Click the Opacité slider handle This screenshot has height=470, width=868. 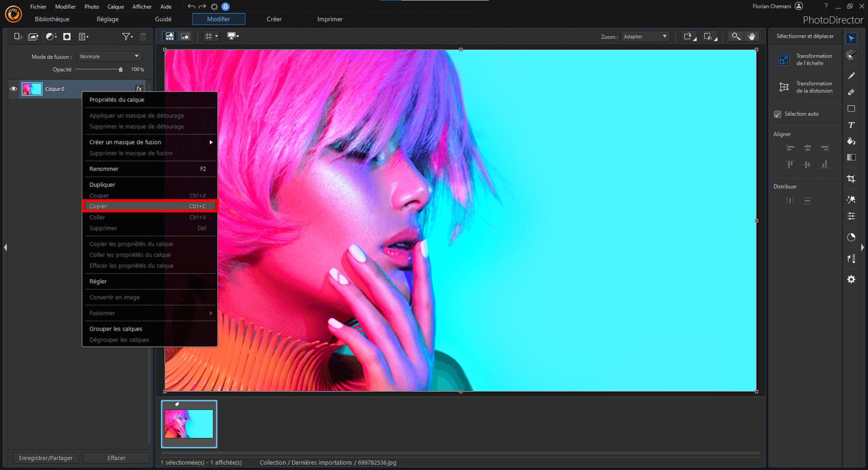(120, 69)
